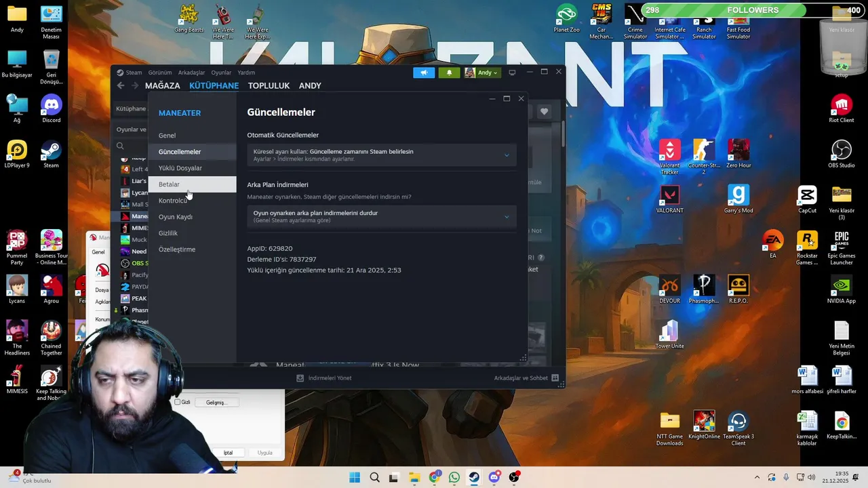Viewport: 868px width, 488px height.
Task: Open the Betalar section
Action: click(x=192, y=184)
